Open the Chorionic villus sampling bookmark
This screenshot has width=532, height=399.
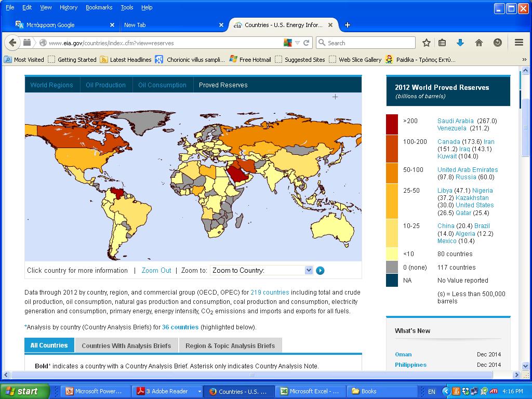point(190,60)
